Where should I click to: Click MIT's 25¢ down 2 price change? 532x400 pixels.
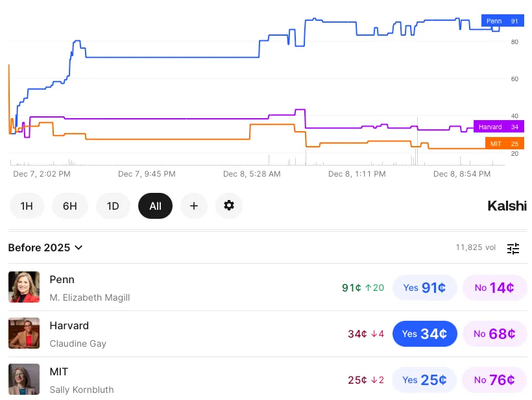366,381
